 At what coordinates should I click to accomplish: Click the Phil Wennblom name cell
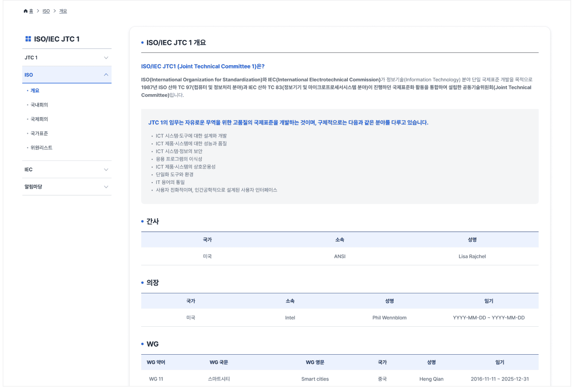(389, 318)
